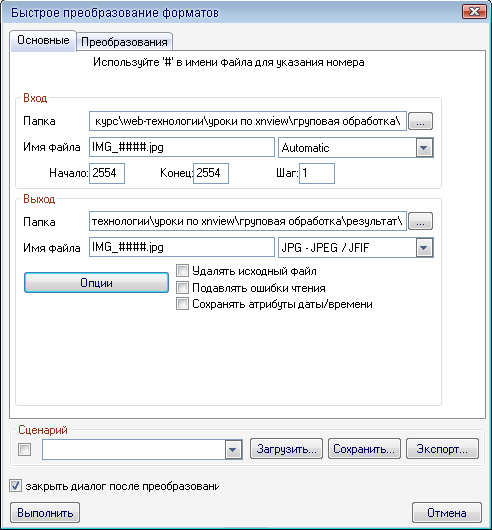Screen dimensions: 492x530
Task: Open the Automatic input format dropdown
Action: click(424, 148)
